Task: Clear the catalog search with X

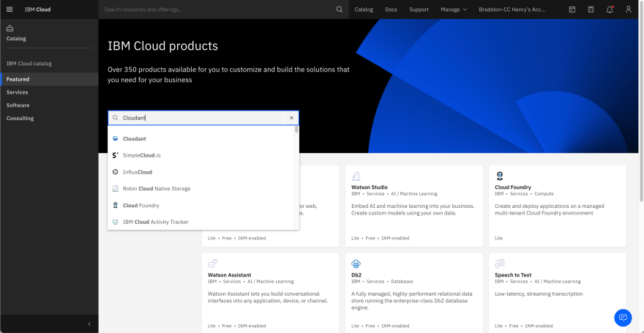Action: [291, 118]
